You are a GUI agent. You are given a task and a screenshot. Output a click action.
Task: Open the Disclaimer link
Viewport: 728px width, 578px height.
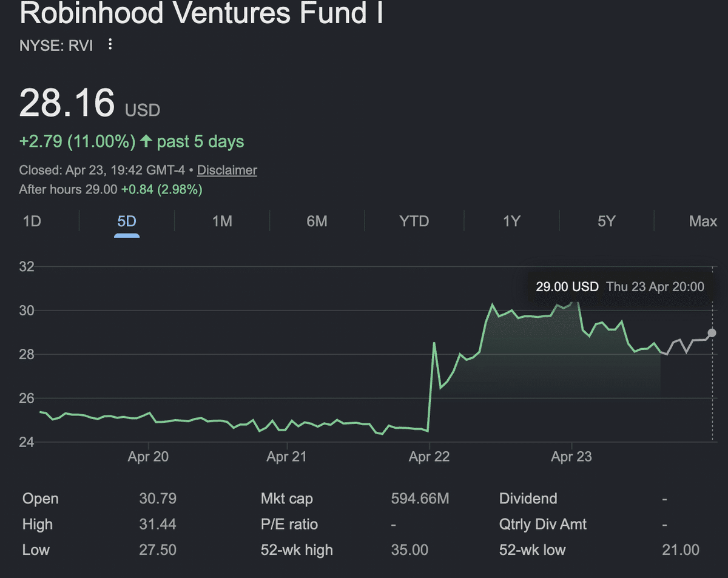[x=227, y=170]
